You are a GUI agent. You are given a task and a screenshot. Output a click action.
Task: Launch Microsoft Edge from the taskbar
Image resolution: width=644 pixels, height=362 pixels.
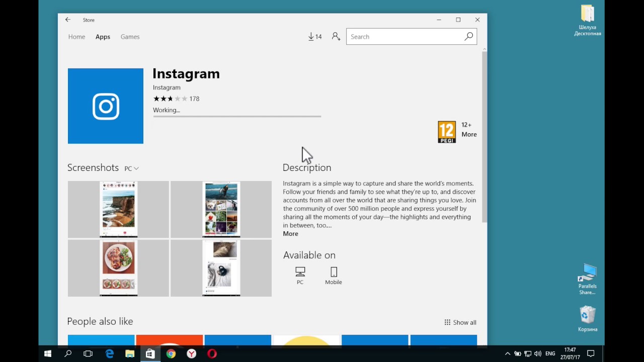coord(109,354)
